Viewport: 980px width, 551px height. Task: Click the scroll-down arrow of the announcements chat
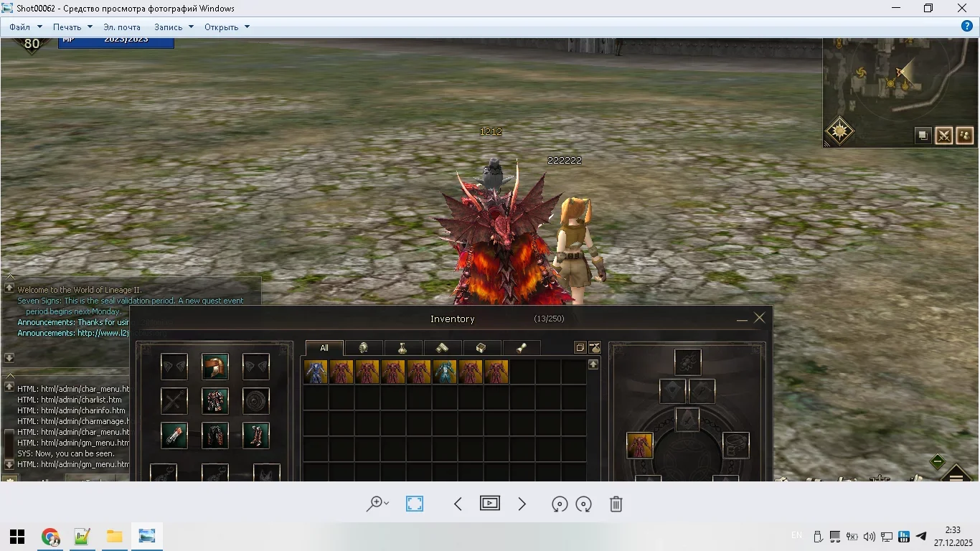point(9,357)
